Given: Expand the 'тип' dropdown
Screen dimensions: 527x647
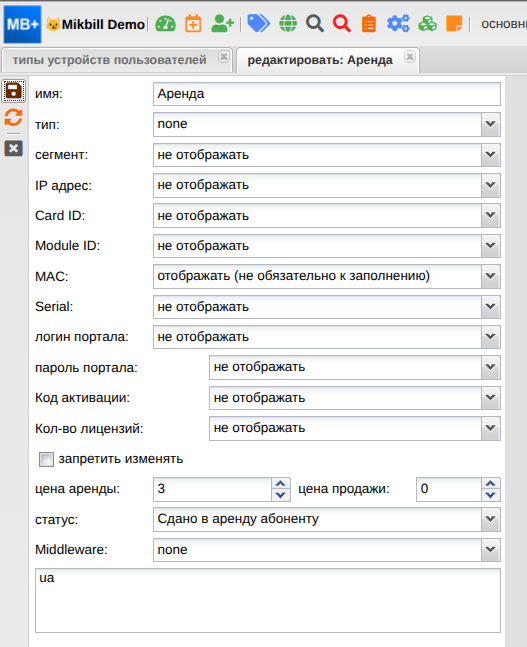Looking at the screenshot, I should click(x=490, y=124).
